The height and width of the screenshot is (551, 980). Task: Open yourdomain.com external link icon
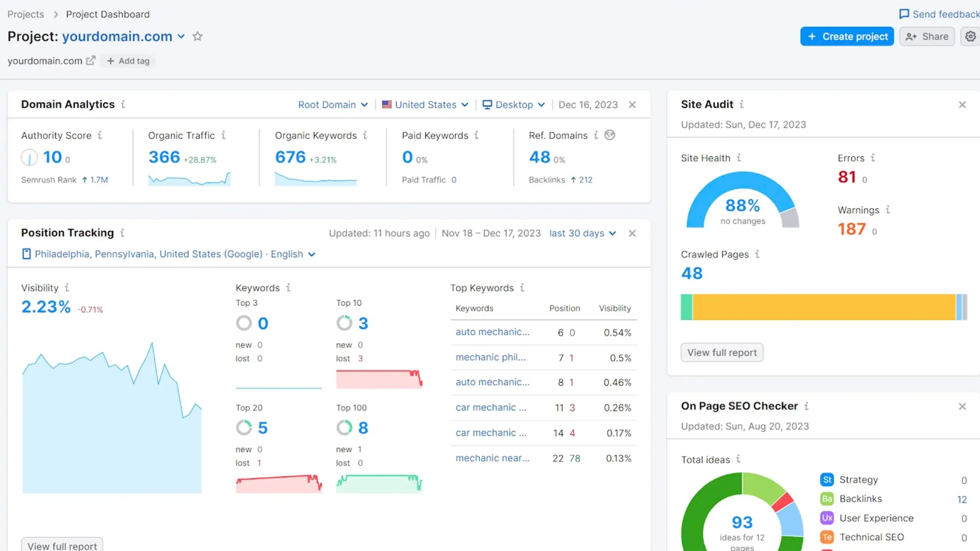91,60
